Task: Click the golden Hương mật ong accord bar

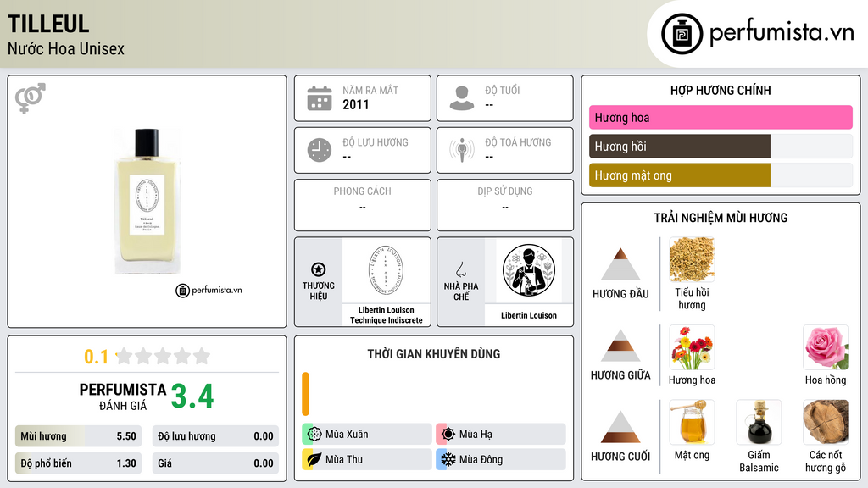Action: 680,175
